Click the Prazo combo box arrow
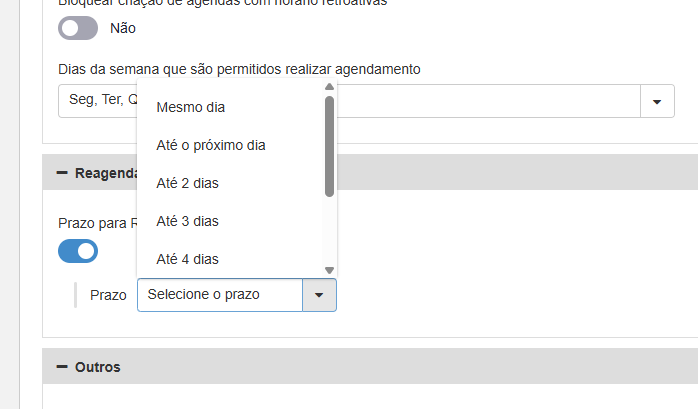This screenshot has width=698, height=409. [319, 295]
